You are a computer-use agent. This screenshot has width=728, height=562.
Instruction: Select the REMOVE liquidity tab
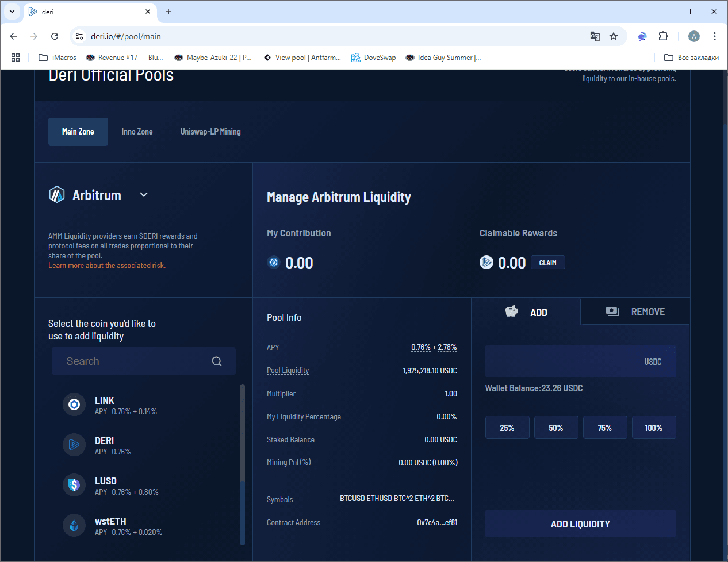[x=635, y=311]
